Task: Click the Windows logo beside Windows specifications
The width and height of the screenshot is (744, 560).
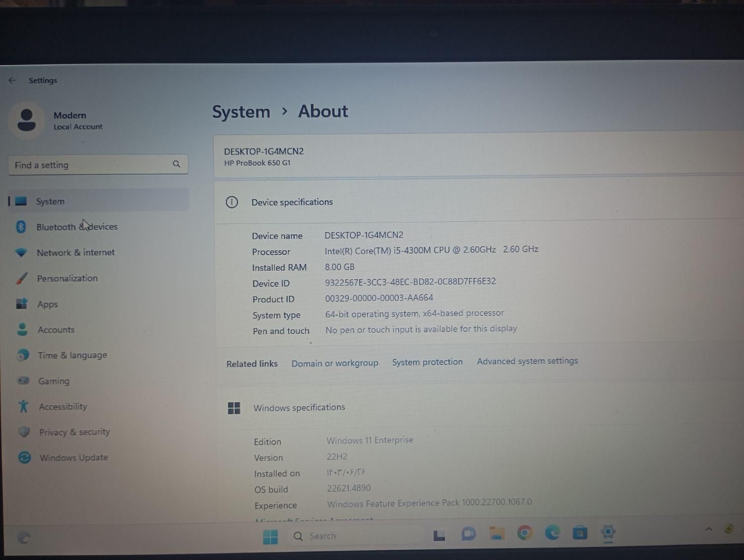Action: tap(234, 408)
